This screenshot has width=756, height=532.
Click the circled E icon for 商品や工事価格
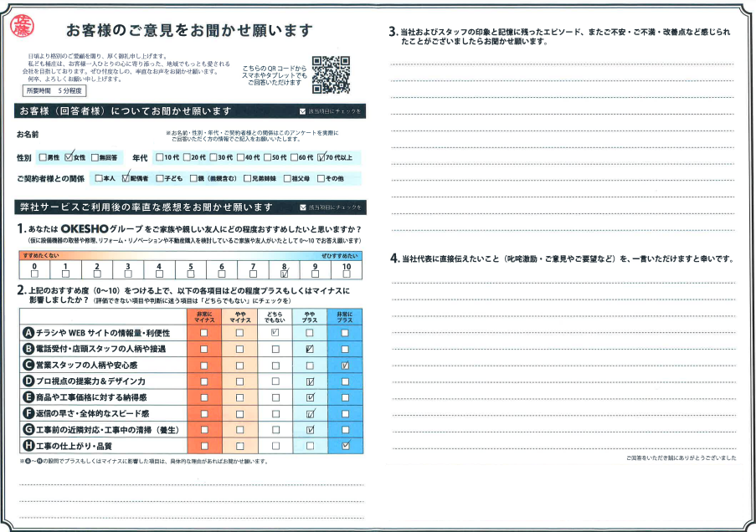(28, 397)
